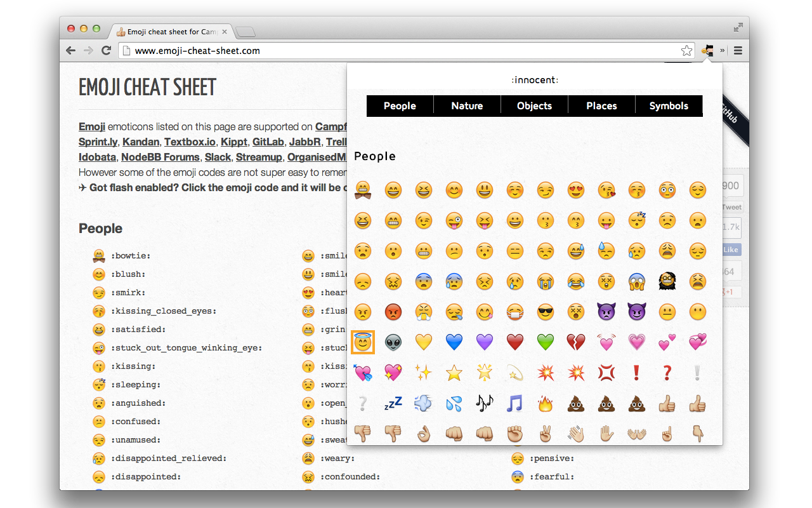Click the red question mark emoji

pyautogui.click(x=667, y=373)
